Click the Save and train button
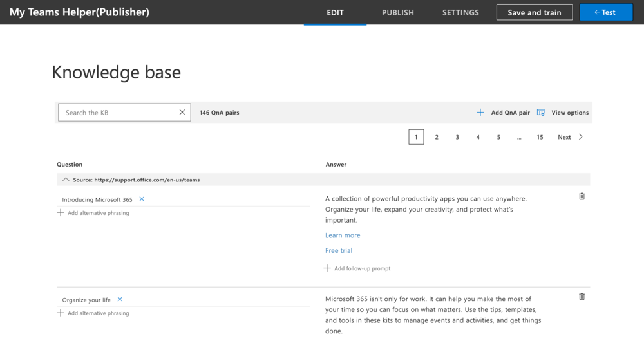The height and width of the screenshot is (341, 644). 535,12
